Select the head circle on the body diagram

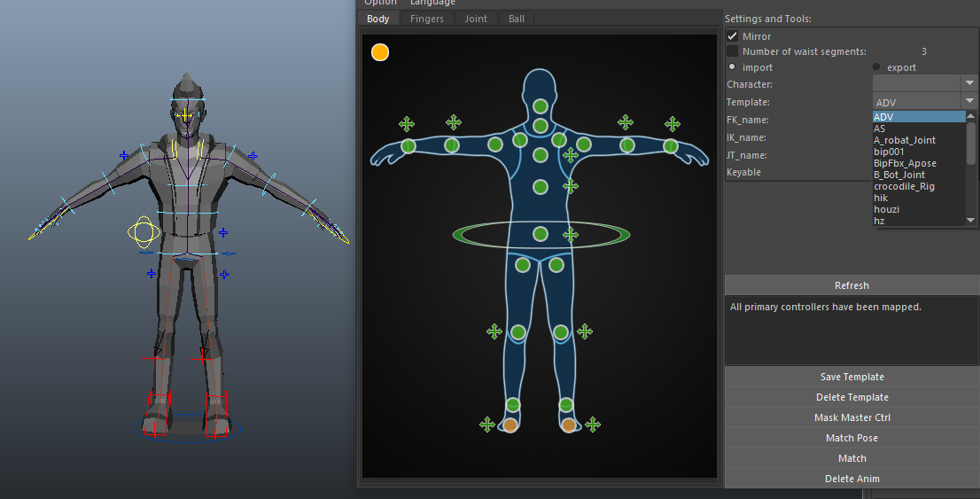coord(541,106)
